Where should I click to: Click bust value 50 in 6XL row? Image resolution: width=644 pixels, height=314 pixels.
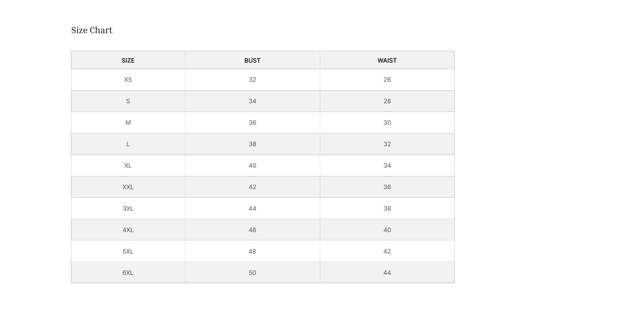[252, 273]
